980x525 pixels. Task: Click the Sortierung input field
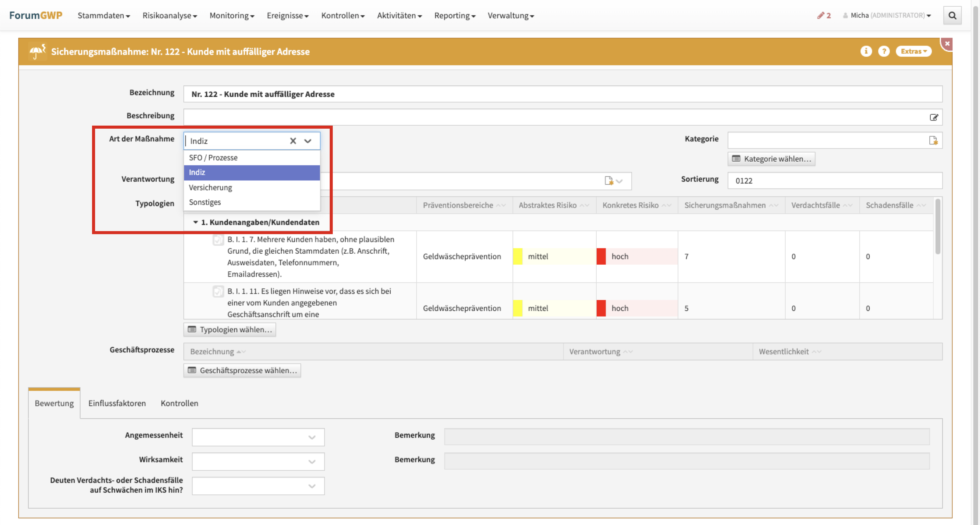pos(834,181)
